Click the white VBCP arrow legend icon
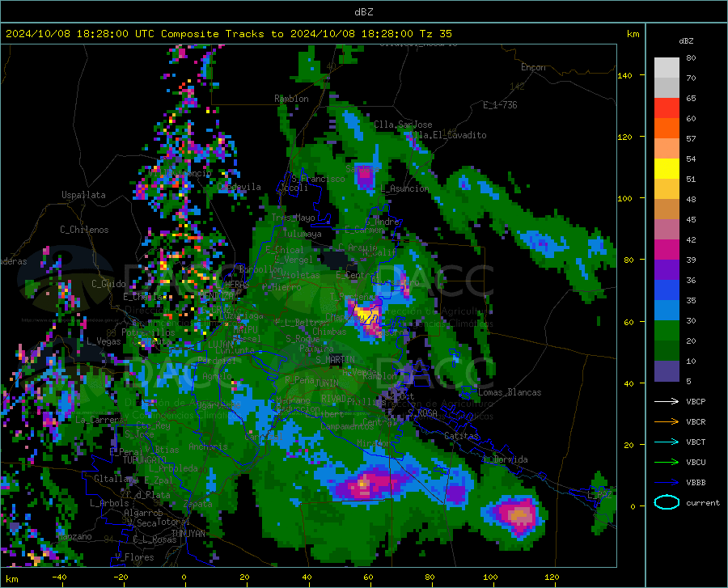This screenshot has height=588, width=728. [x=667, y=401]
